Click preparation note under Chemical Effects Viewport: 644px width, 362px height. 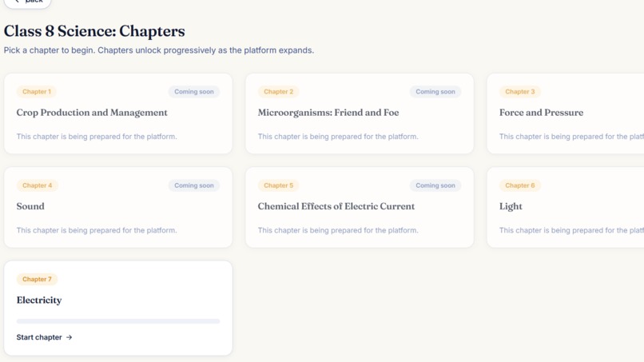338,230
